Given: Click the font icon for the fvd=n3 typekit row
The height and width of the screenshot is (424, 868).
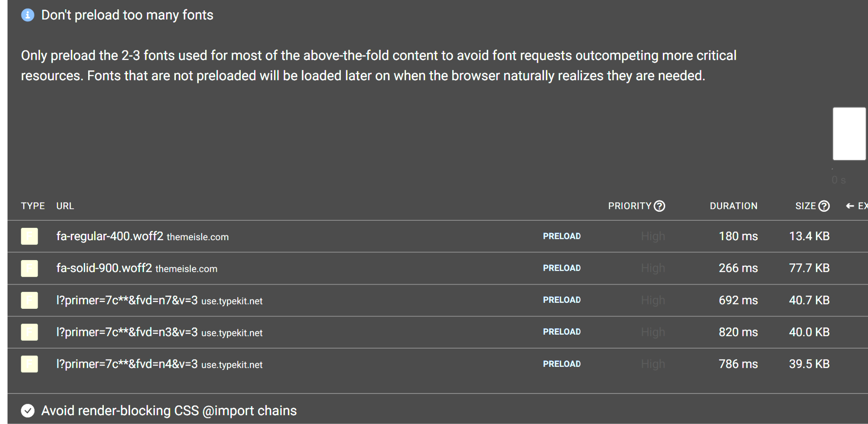Looking at the screenshot, I should pyautogui.click(x=29, y=332).
